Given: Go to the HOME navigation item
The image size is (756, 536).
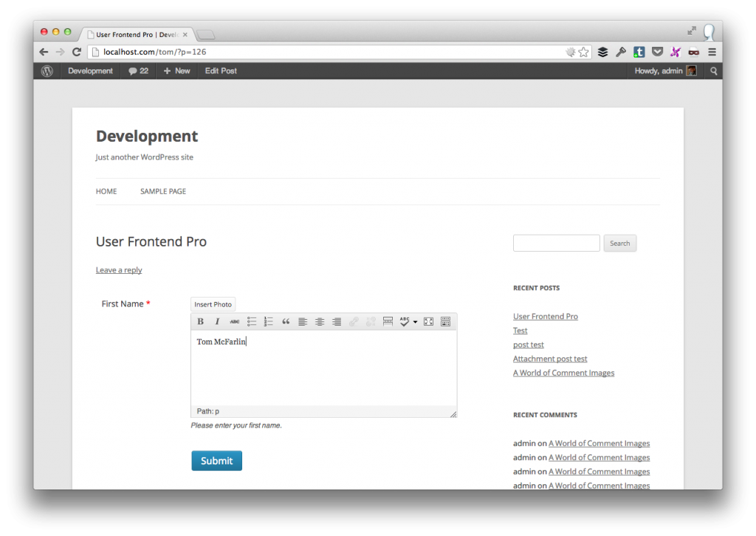Looking at the screenshot, I should pyautogui.click(x=106, y=191).
